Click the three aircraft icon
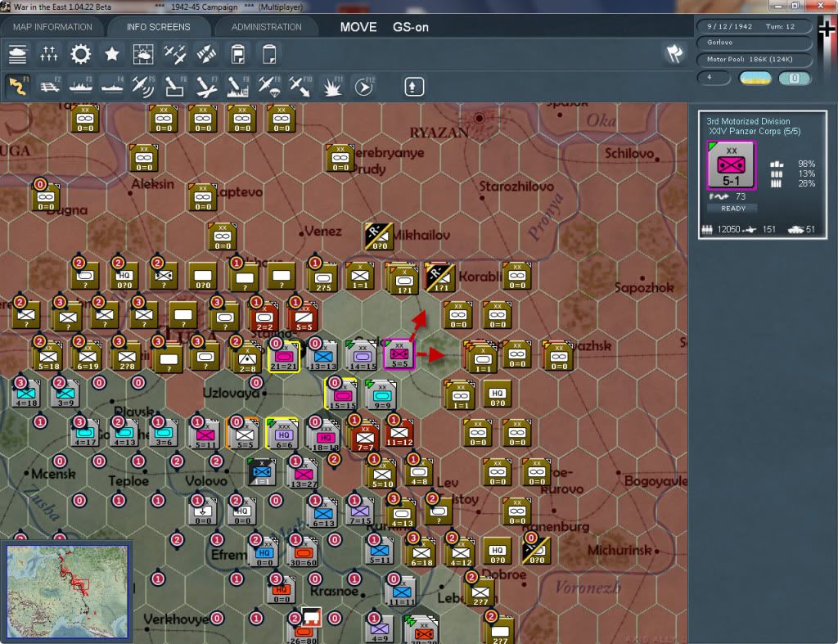 coord(174,54)
